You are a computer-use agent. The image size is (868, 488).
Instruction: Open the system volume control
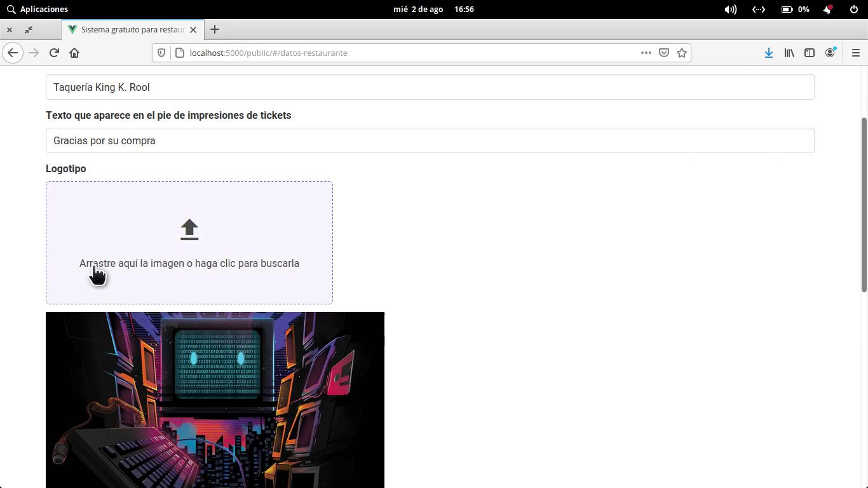click(731, 9)
